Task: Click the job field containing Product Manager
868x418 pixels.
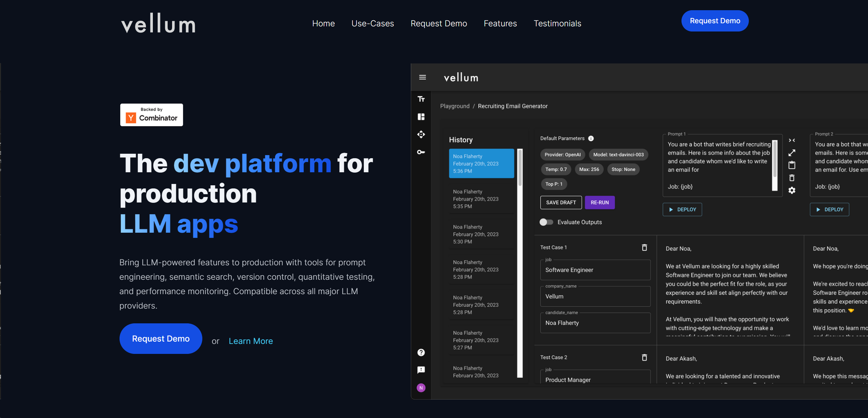Action: point(595,377)
